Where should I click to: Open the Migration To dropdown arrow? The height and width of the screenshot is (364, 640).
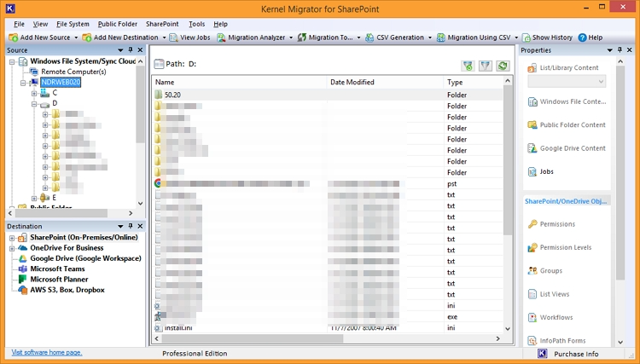click(358, 38)
